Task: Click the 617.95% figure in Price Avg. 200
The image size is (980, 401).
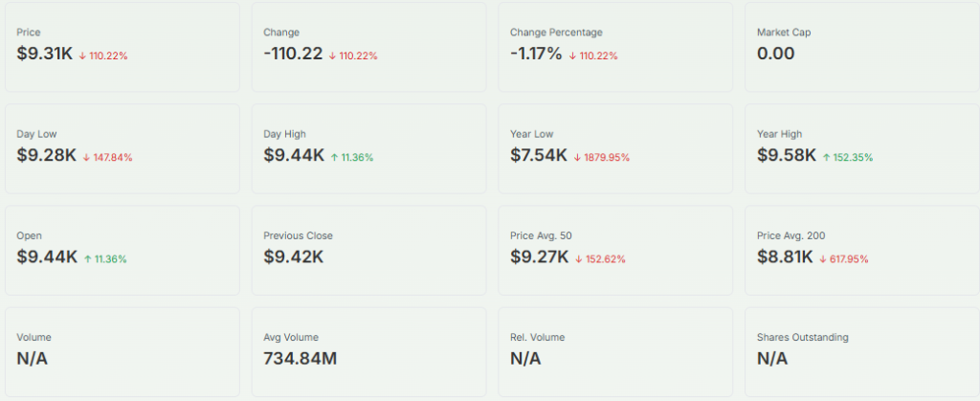Action: tap(849, 259)
